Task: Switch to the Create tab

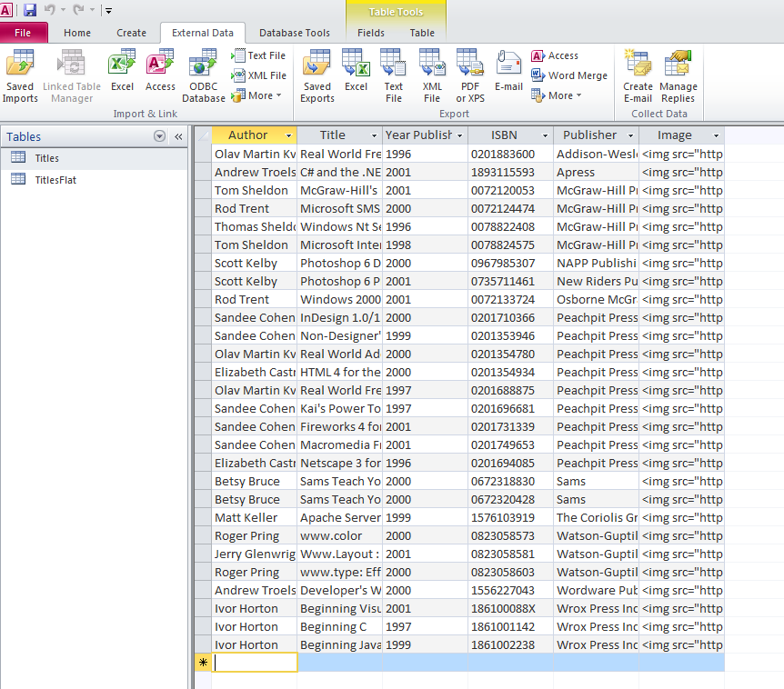Action: (x=132, y=33)
